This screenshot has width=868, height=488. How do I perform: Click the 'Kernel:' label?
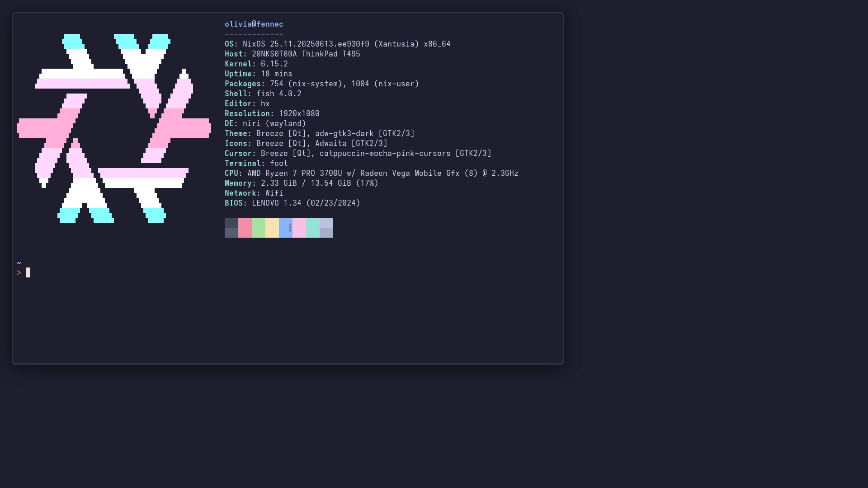point(241,64)
